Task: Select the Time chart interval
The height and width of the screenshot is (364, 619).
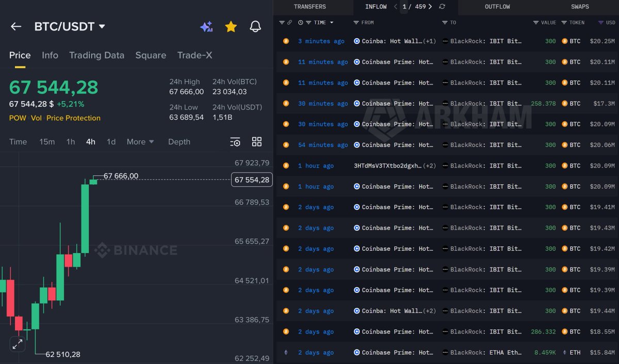Action: [x=18, y=142]
